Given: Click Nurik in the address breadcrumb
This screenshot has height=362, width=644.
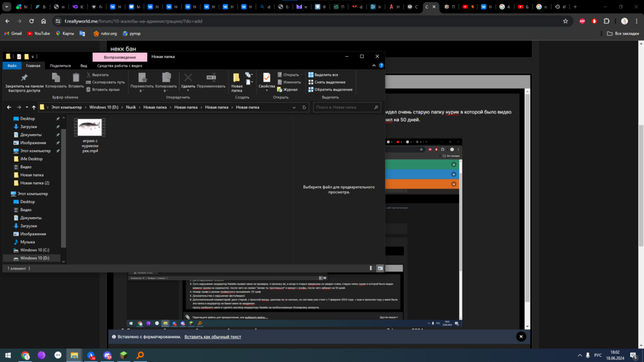Looking at the screenshot, I should [131, 107].
